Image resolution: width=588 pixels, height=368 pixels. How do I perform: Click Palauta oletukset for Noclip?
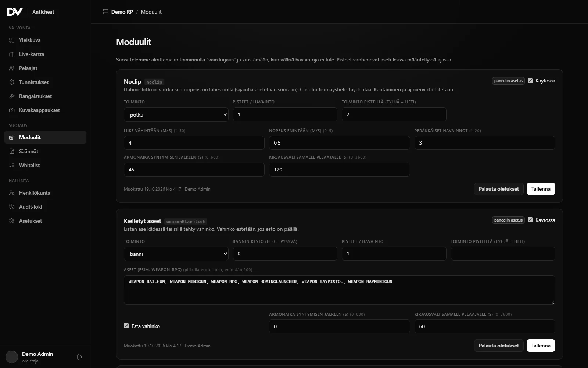(x=499, y=189)
